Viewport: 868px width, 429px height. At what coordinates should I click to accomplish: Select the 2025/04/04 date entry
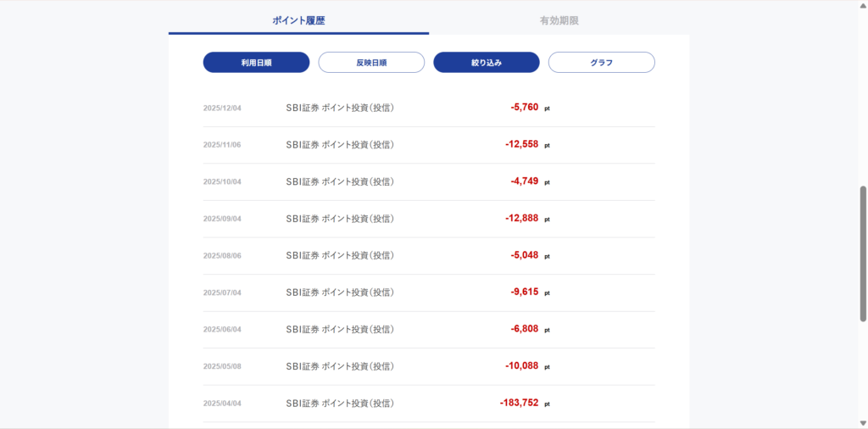pyautogui.click(x=222, y=404)
